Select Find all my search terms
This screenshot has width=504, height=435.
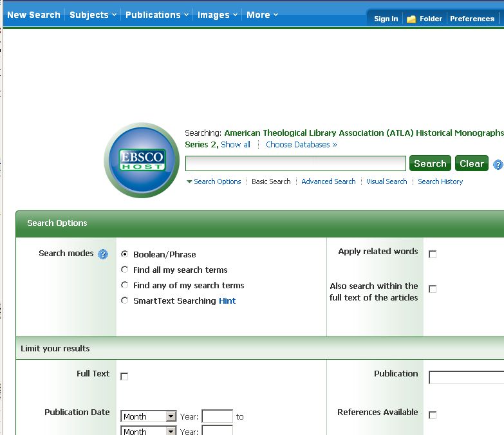(x=125, y=270)
